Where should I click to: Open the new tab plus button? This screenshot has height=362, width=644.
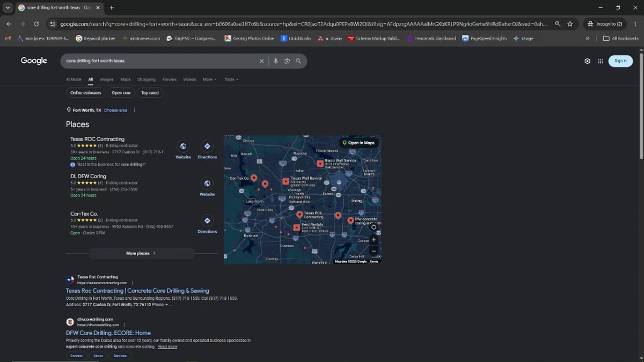112,8
